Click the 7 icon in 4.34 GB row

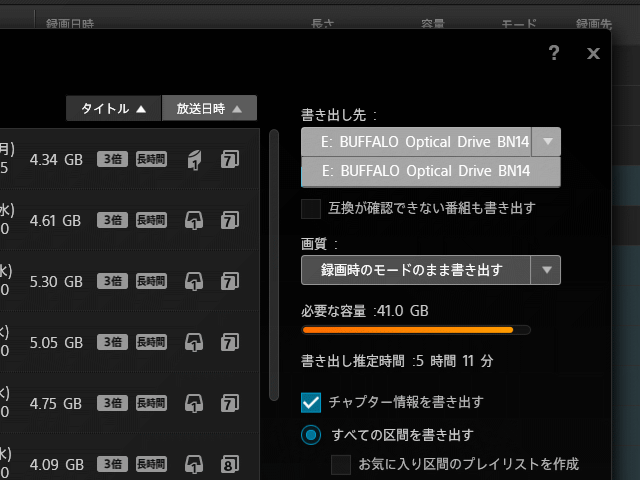click(230, 159)
